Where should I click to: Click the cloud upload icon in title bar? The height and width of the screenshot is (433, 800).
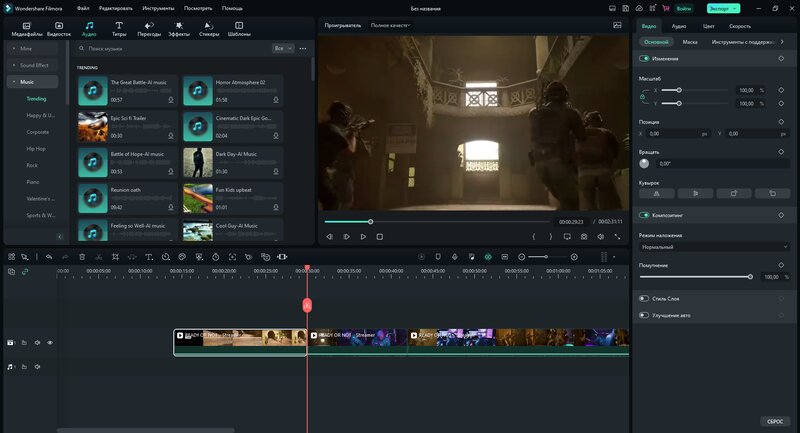click(x=639, y=8)
